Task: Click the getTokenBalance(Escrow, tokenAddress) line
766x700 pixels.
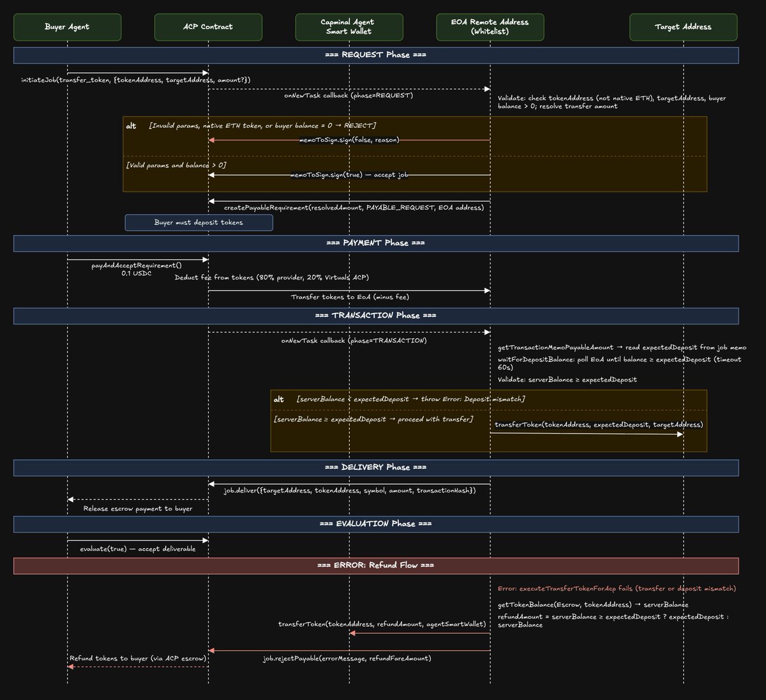Action: coord(593,605)
